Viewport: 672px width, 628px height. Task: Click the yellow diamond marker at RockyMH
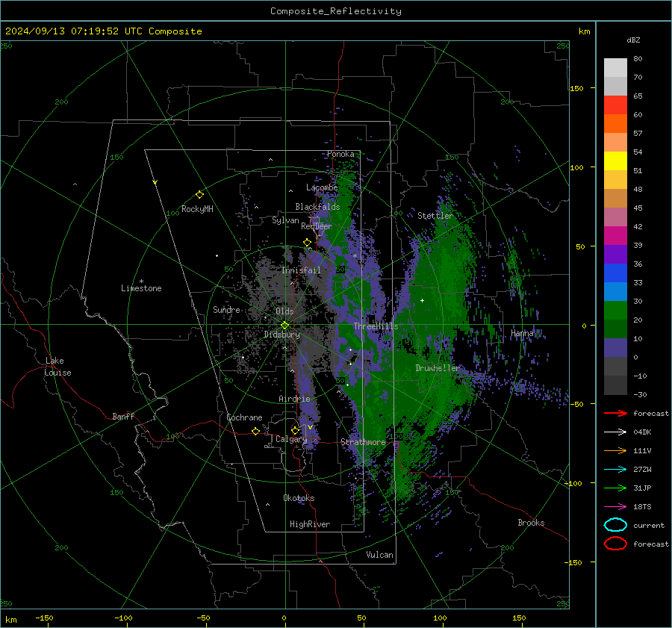pyautogui.click(x=199, y=195)
